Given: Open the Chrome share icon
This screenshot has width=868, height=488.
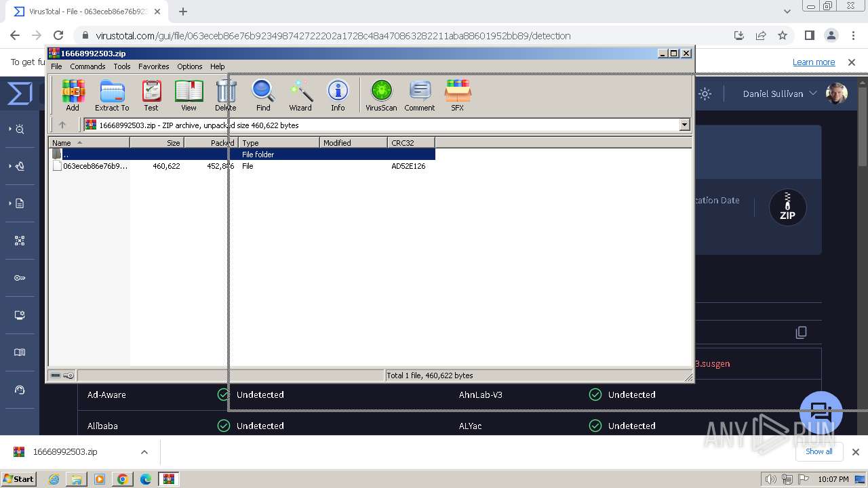Looking at the screenshot, I should click(x=761, y=36).
